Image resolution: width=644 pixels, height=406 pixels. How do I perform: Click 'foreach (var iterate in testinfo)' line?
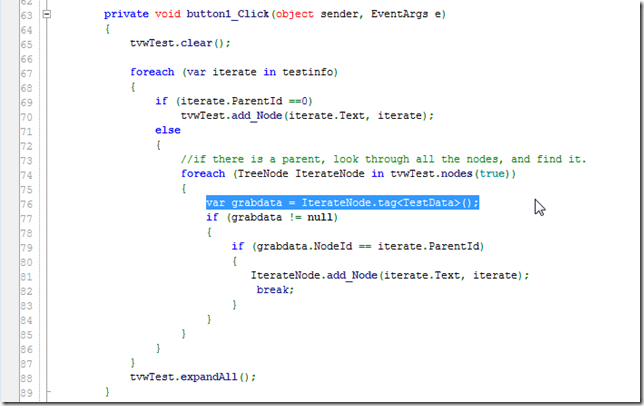coord(234,72)
